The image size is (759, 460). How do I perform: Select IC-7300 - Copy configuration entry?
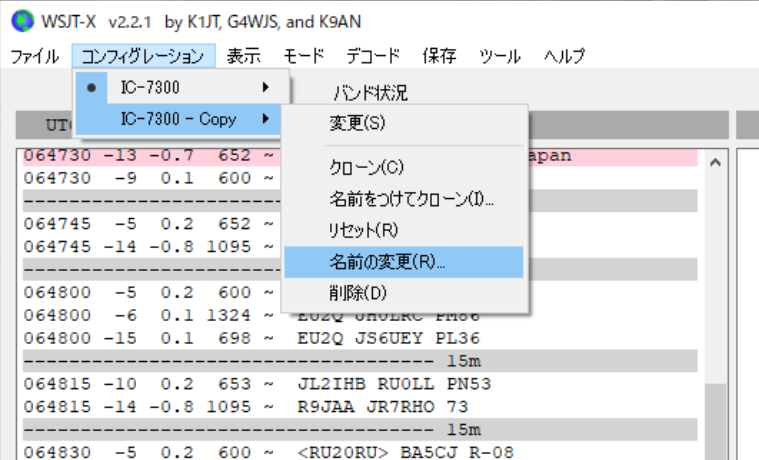[x=179, y=119]
